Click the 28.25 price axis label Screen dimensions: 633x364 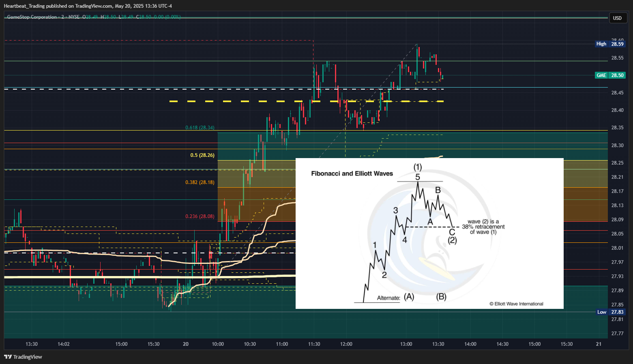618,163
